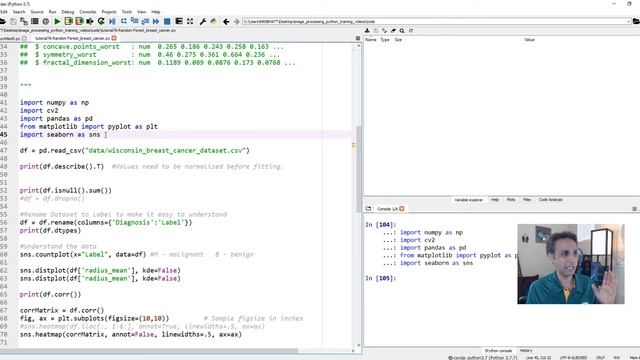Click the Re-run last script icon

(x=101, y=21)
